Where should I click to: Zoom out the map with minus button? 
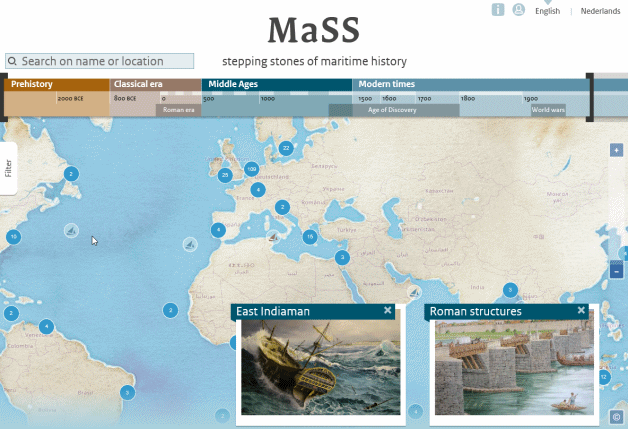(616, 272)
